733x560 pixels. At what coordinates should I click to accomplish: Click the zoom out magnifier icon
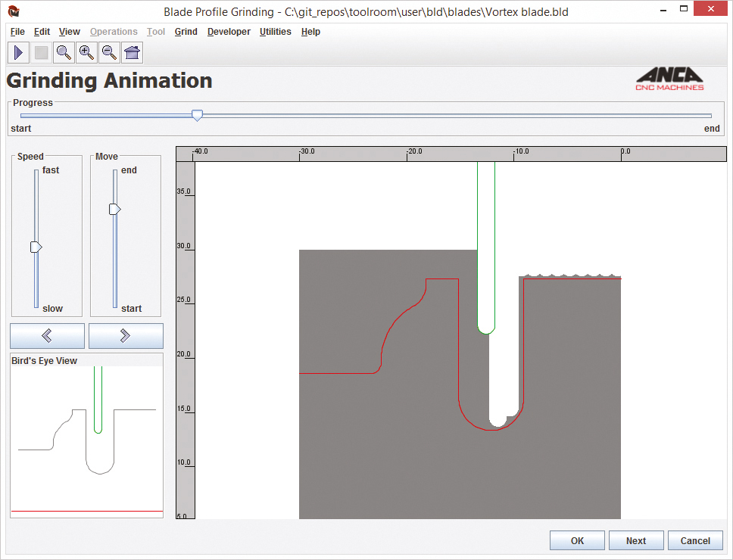(109, 52)
